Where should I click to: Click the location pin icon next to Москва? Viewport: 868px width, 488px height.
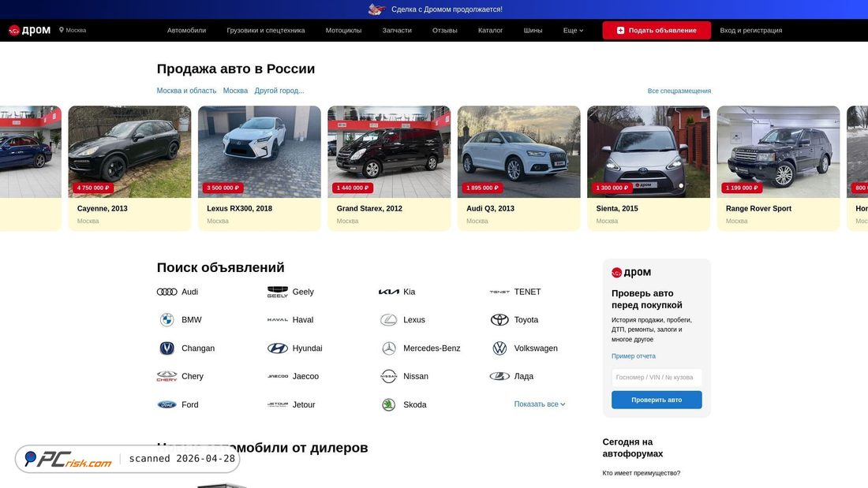(62, 30)
